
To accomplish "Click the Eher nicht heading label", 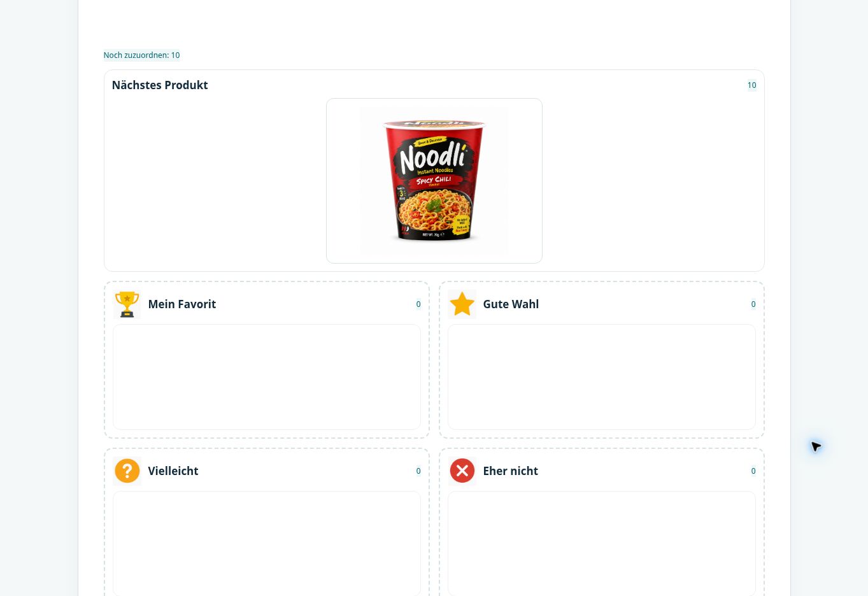I will pos(511,471).
